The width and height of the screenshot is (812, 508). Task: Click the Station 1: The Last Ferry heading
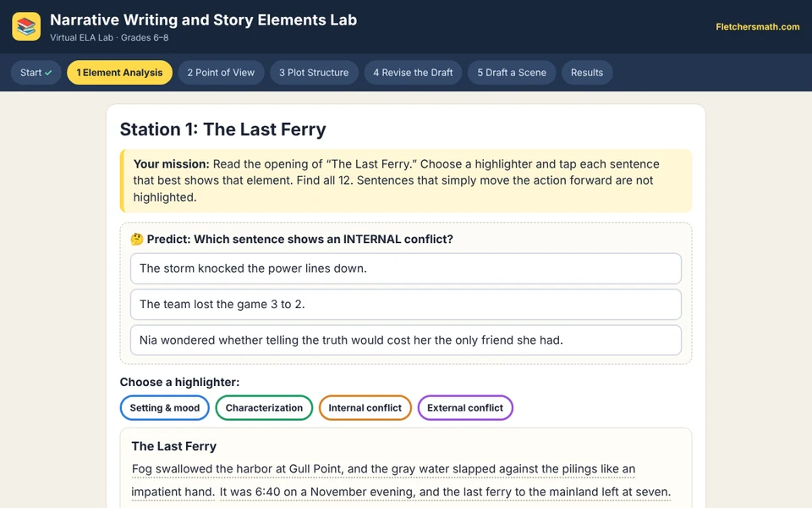coord(223,129)
